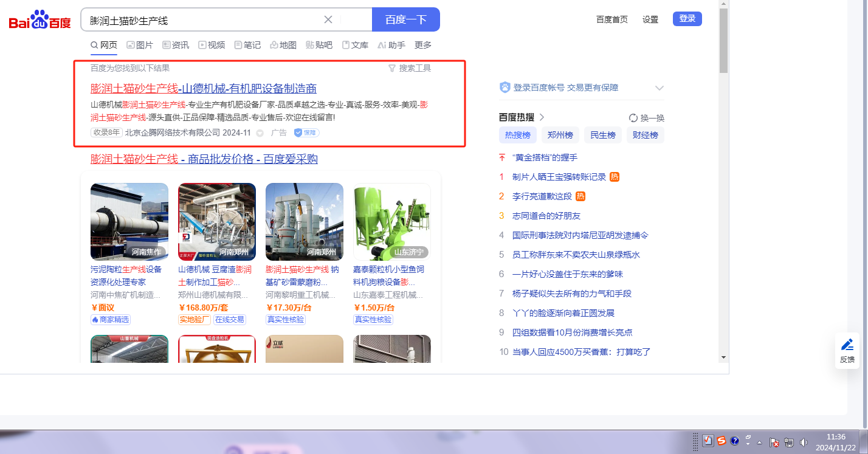Click the 在线交易 tag
The height and width of the screenshot is (454, 868).
coord(229,320)
